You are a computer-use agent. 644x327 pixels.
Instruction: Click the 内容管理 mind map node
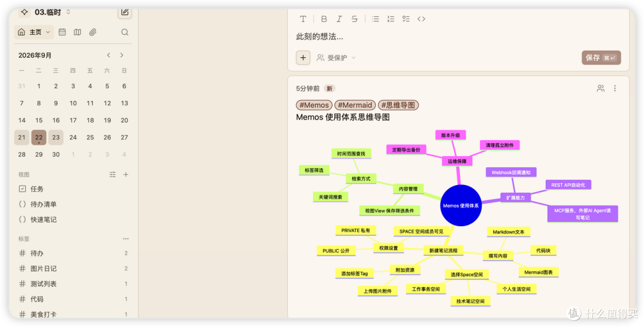pos(408,189)
